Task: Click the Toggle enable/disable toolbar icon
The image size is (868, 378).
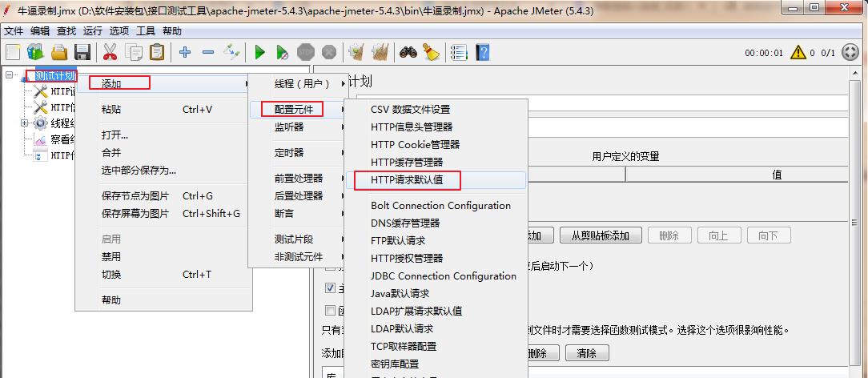Action: click(231, 53)
